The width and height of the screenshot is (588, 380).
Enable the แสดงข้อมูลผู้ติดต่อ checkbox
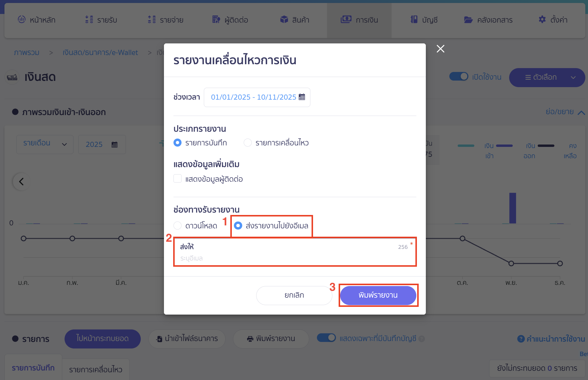pos(178,178)
